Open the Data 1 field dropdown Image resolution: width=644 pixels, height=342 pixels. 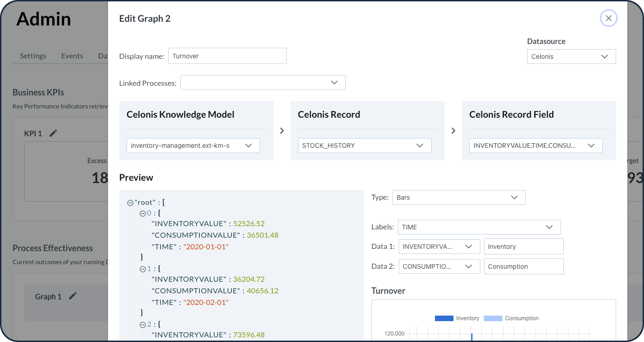[440, 247]
